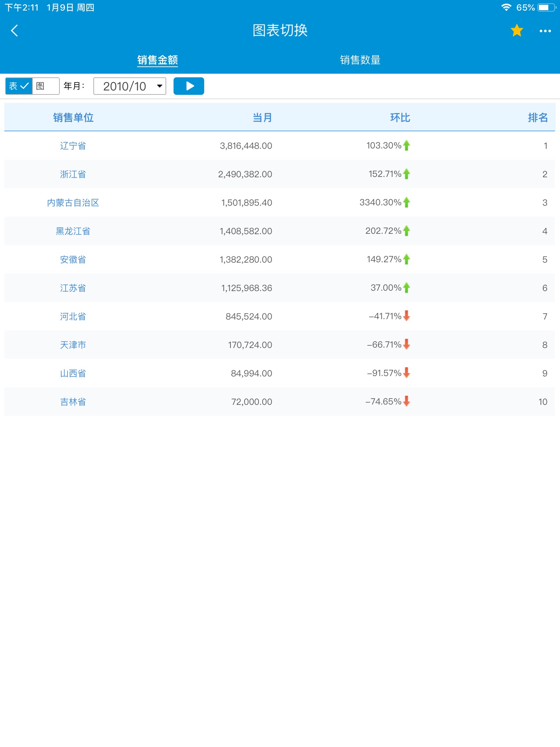Select the value 170,724.00
560x747 pixels.
tap(250, 345)
